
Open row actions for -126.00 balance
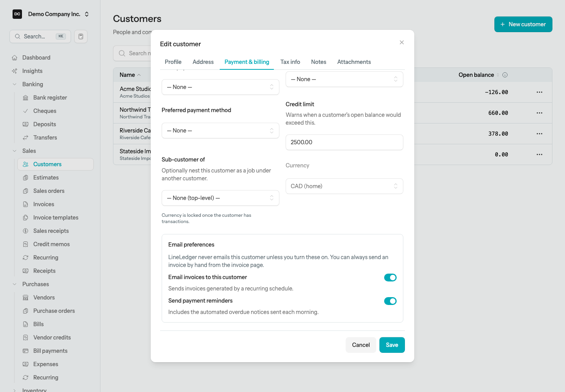pos(539,92)
